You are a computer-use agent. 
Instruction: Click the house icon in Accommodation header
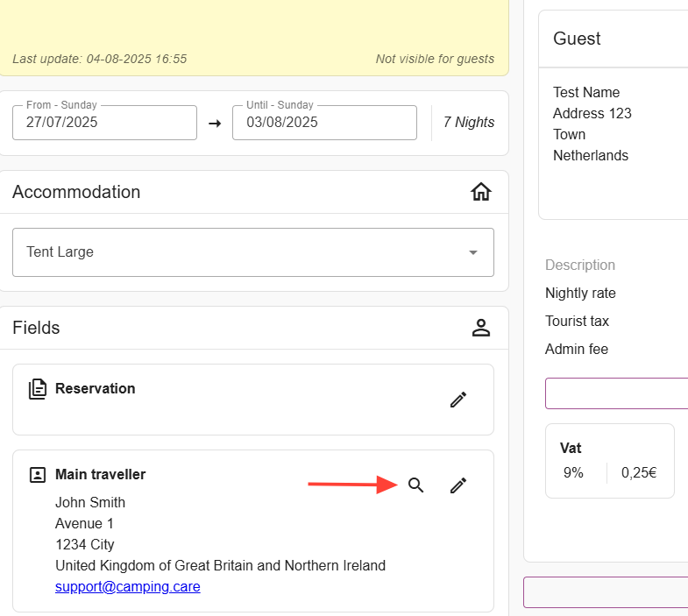point(480,192)
